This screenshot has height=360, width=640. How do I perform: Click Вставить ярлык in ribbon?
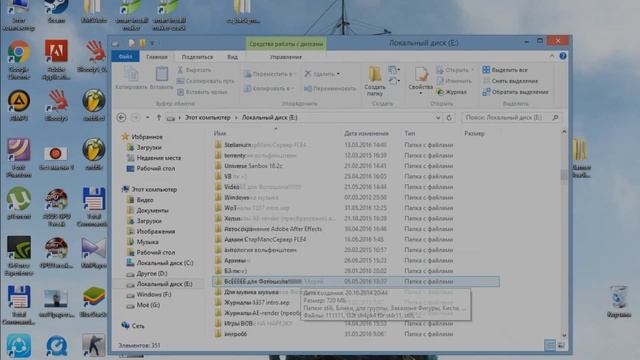(x=202, y=92)
